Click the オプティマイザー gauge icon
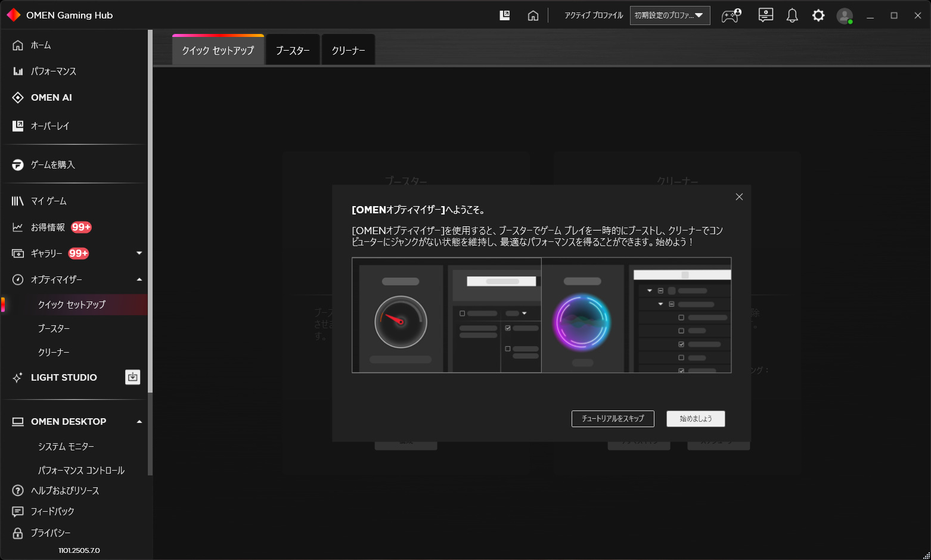 pos(18,280)
